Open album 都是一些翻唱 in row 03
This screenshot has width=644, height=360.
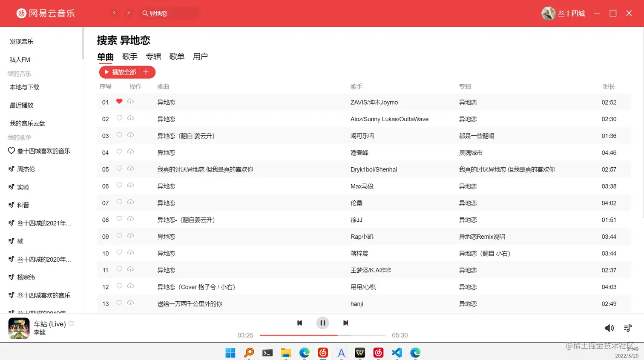pos(477,136)
